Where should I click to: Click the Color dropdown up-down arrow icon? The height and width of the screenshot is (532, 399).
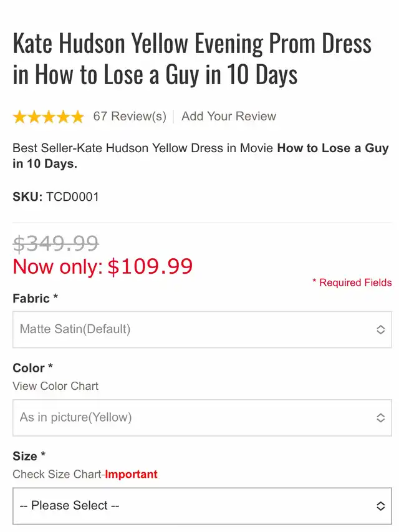coord(380,418)
